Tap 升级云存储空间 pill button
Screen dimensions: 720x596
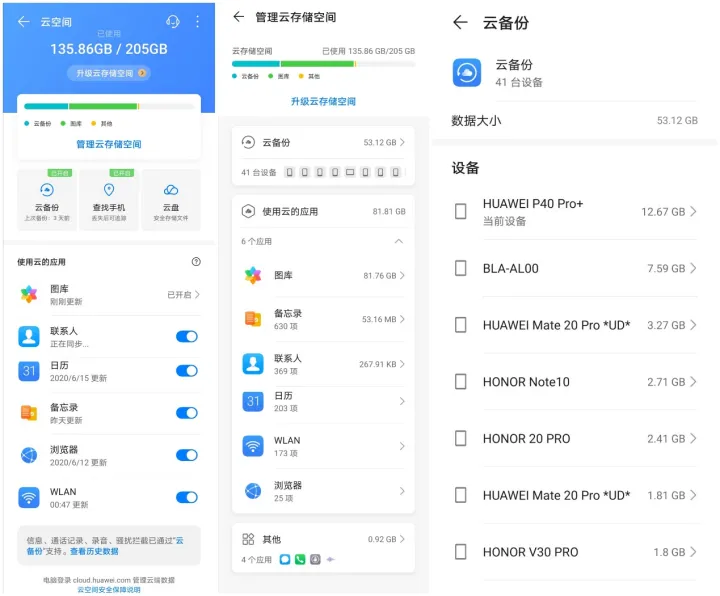click(109, 73)
